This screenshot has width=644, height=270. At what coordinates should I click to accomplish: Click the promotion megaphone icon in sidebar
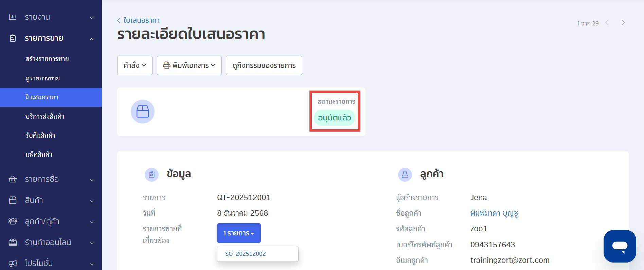click(13, 263)
